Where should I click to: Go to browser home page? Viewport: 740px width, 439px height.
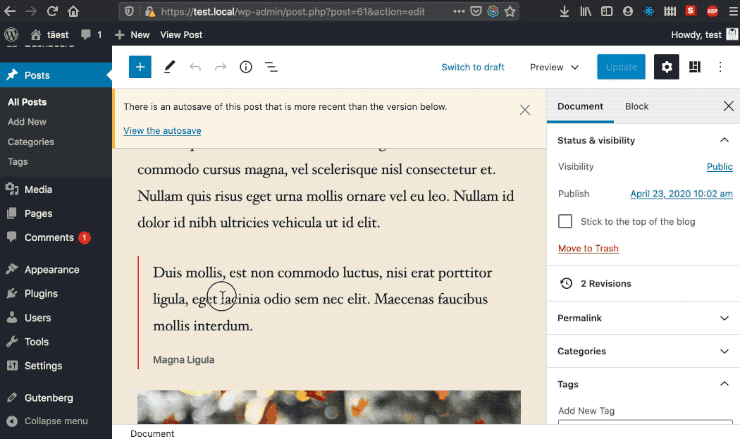[73, 11]
